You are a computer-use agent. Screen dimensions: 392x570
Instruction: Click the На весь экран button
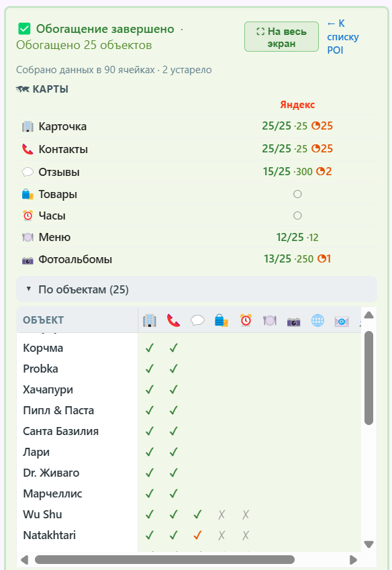pyautogui.click(x=281, y=37)
